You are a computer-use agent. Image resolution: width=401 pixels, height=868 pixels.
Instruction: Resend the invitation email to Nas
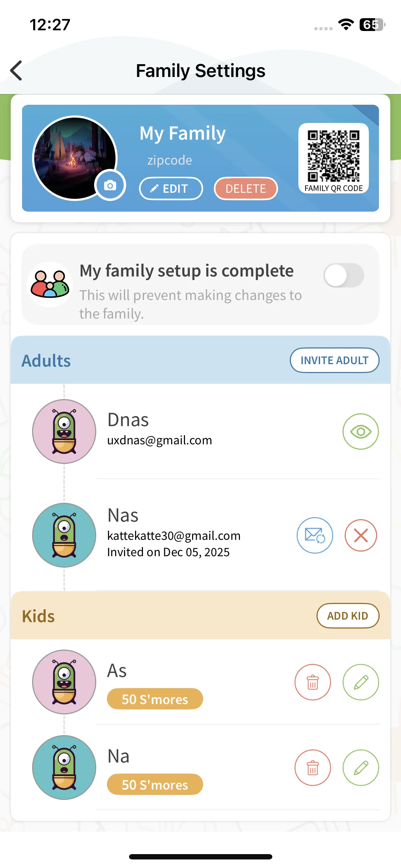click(315, 535)
